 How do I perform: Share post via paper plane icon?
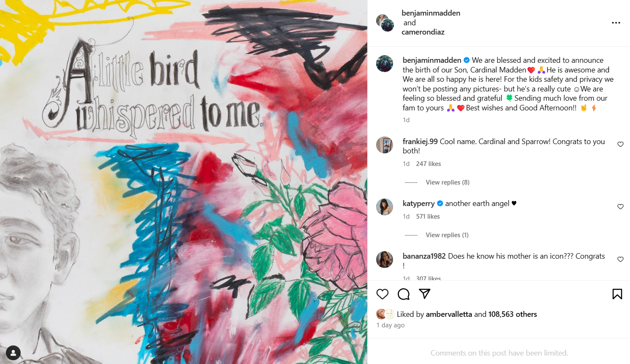[x=425, y=294]
